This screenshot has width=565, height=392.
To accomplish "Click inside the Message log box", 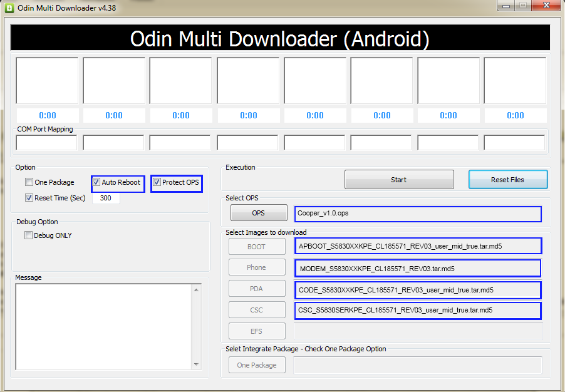I will click(x=104, y=326).
